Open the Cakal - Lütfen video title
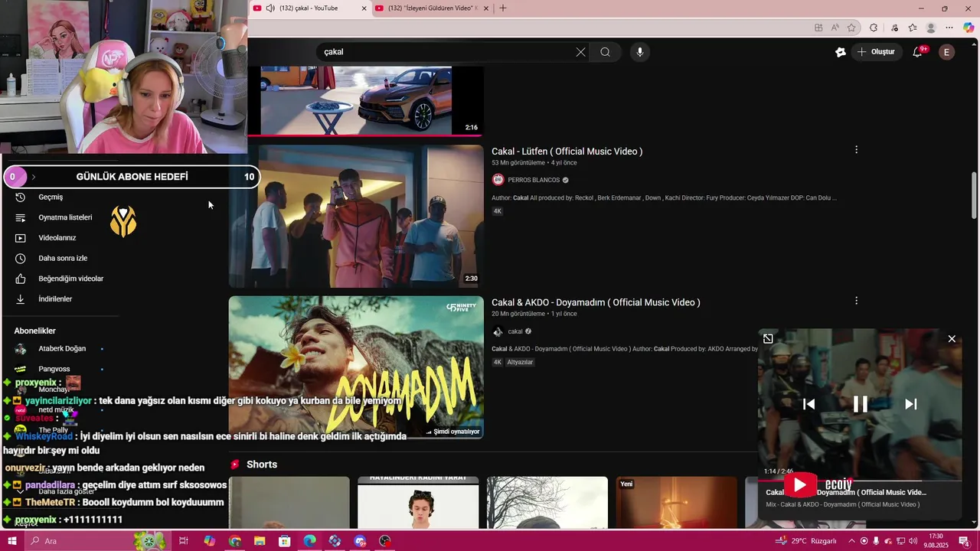Viewport: 980px width, 551px height. pos(567,152)
